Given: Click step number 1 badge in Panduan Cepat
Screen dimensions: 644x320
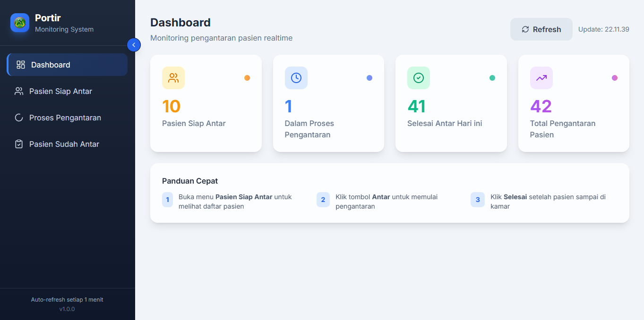Looking at the screenshot, I should click(x=167, y=200).
